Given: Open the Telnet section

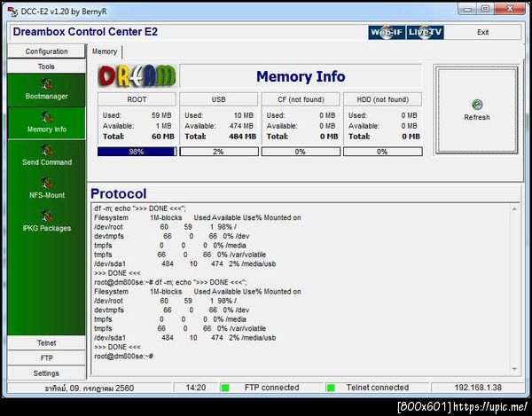Looking at the screenshot, I should [x=46, y=343].
